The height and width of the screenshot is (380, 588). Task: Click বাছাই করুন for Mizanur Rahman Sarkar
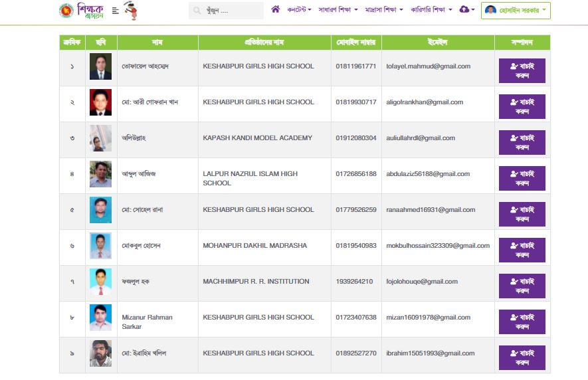[522, 322]
